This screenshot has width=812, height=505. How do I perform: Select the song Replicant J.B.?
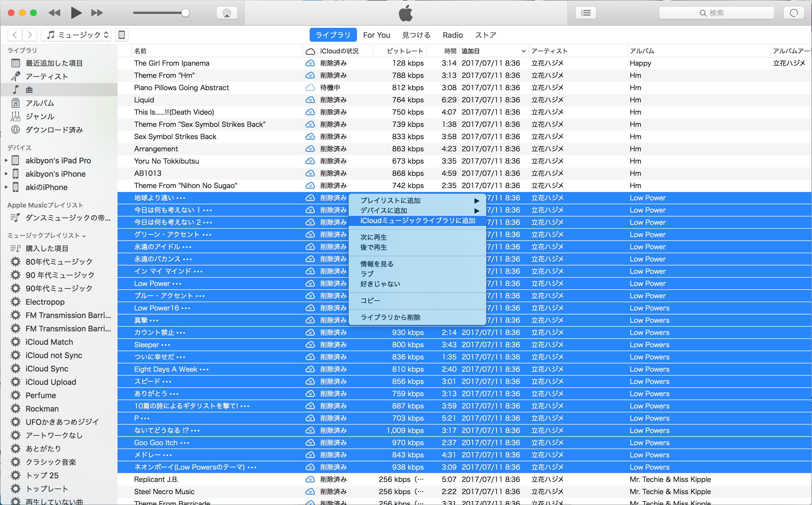tap(464, 479)
